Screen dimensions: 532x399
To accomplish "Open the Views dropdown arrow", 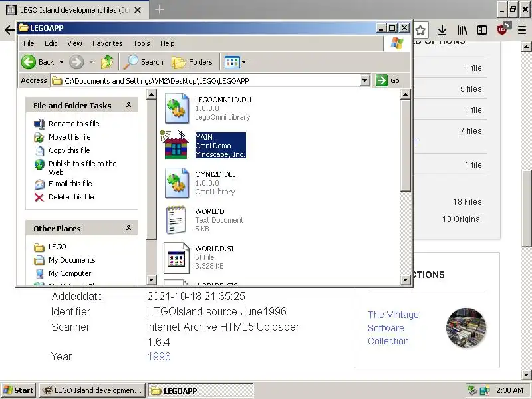I will pyautogui.click(x=243, y=62).
